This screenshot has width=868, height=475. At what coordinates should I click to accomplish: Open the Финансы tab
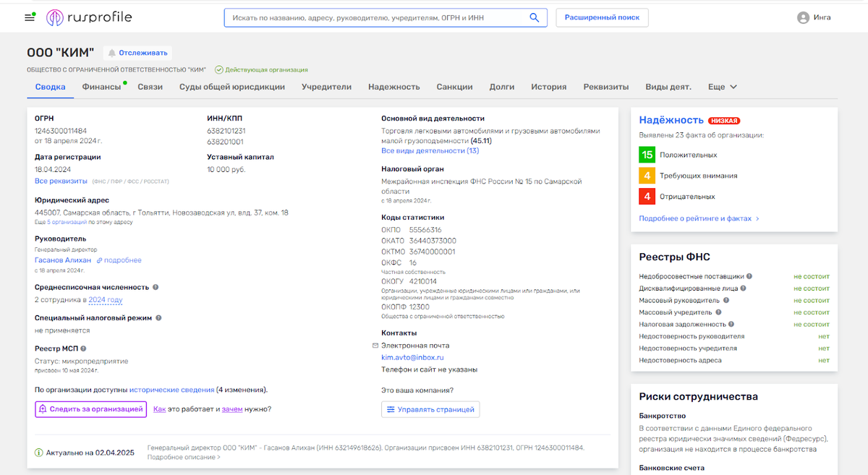point(101,87)
